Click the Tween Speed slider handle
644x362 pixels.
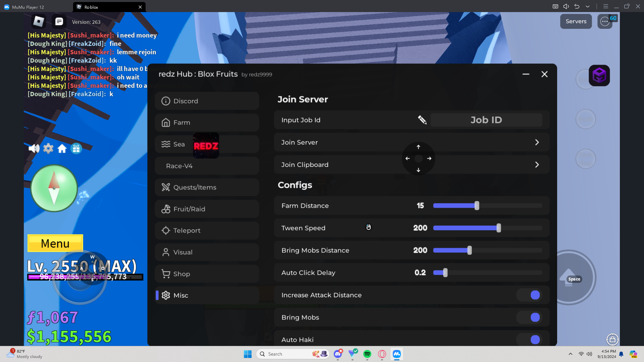tap(499, 228)
